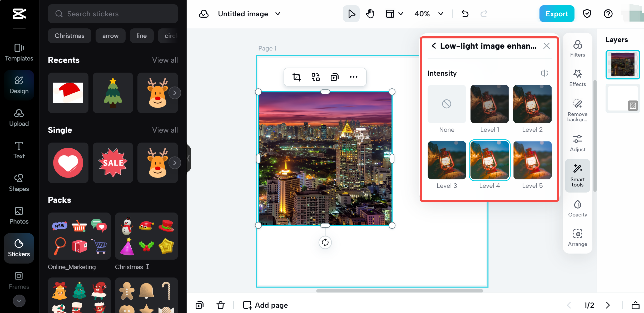Image resolution: width=644 pixels, height=313 pixels.
Task: Open the Design sidebar tab
Action: click(x=19, y=85)
